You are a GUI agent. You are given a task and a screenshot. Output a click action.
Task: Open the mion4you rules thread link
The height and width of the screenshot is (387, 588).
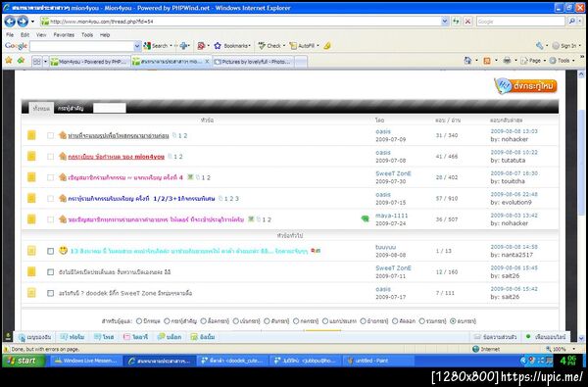117,157
